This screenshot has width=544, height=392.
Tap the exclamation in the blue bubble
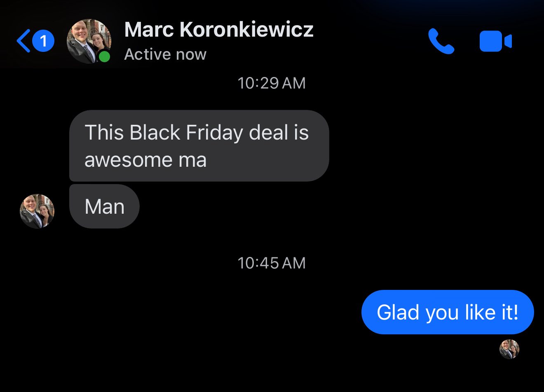516,312
